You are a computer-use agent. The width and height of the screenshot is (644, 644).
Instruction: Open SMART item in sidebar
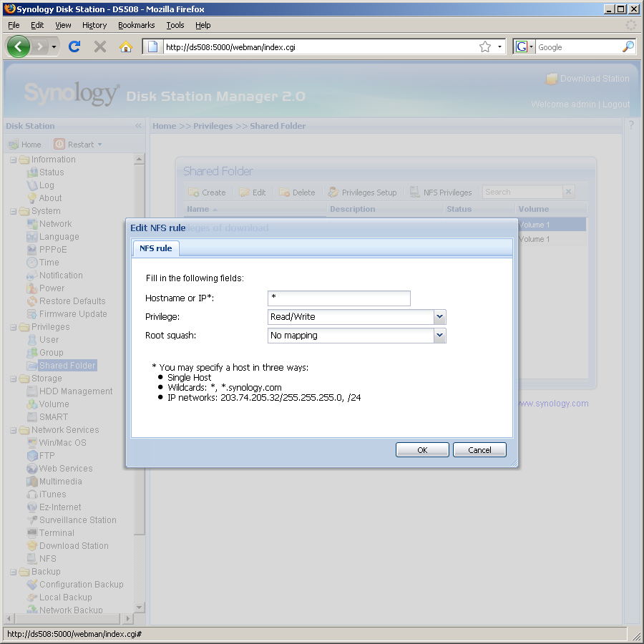click(47, 417)
